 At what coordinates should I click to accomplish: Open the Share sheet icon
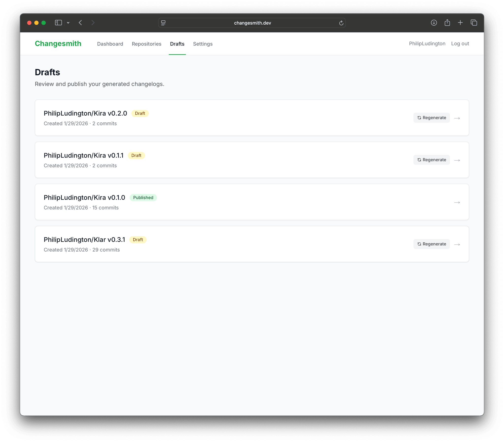click(x=447, y=23)
